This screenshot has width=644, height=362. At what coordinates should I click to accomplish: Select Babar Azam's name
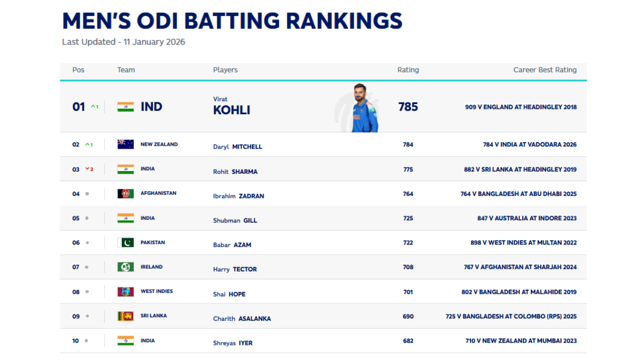coord(232,245)
